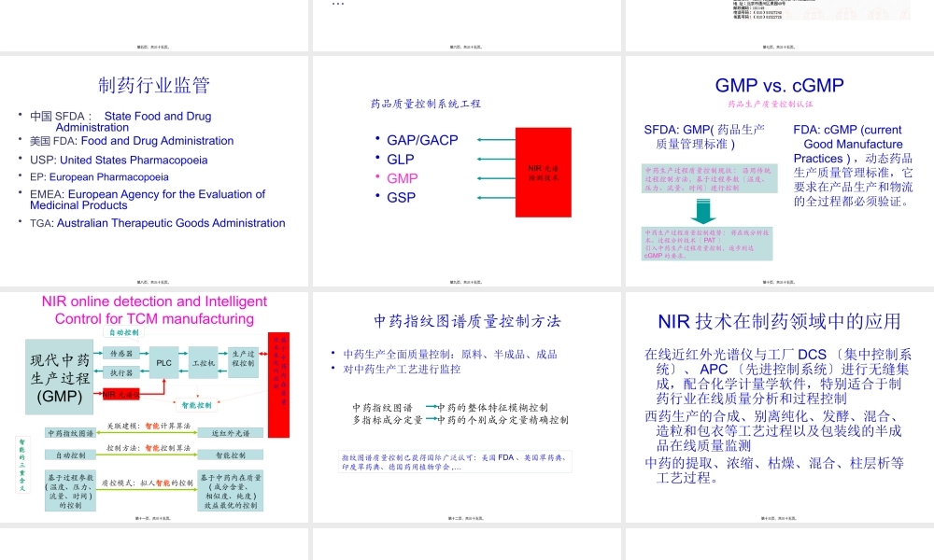Click the 执行器 actuator box in the flowchart

pyautogui.click(x=121, y=371)
